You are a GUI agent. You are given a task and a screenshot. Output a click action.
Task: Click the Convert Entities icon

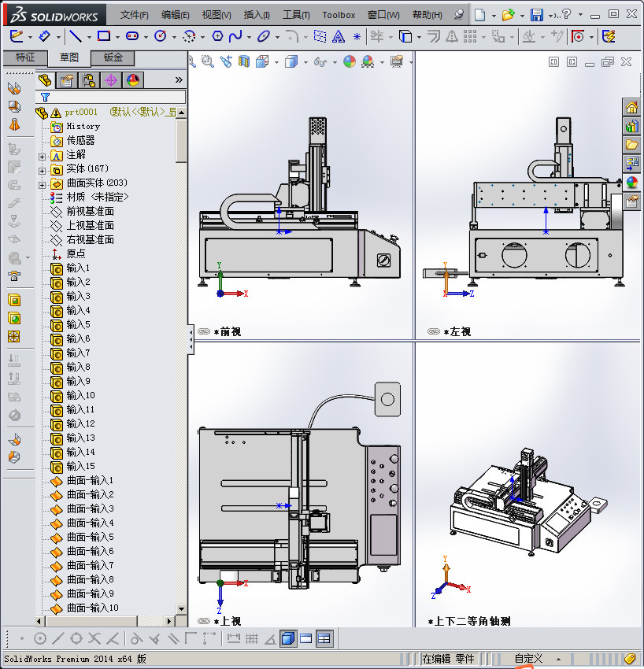tap(405, 36)
